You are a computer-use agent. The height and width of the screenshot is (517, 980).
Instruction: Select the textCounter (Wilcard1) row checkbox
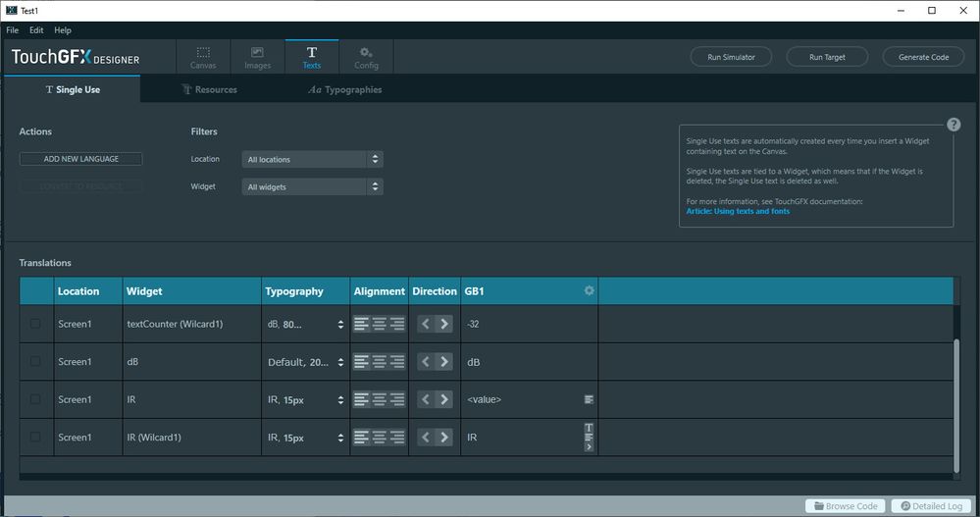tap(35, 324)
